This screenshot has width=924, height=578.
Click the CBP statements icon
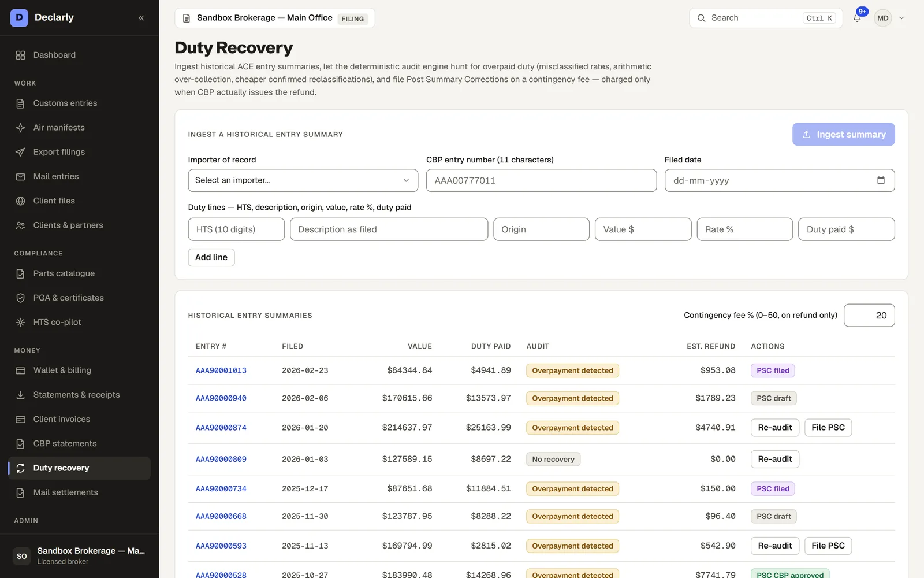pos(20,444)
